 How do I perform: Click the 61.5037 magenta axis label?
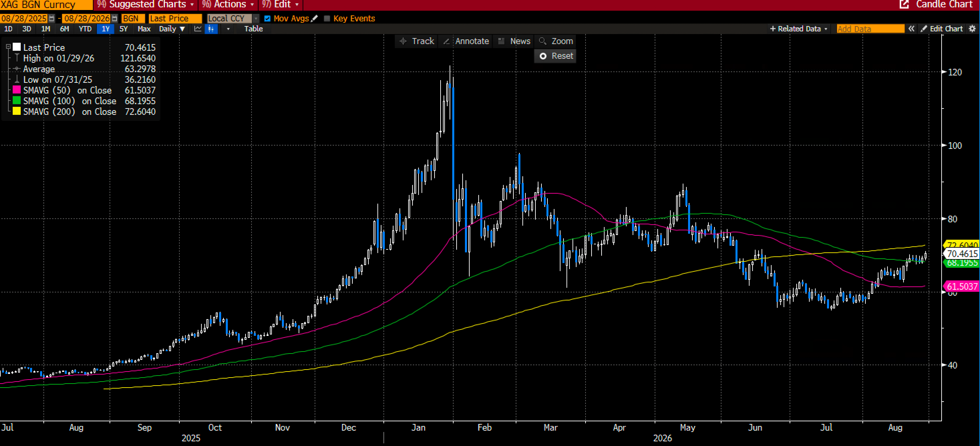click(x=962, y=286)
